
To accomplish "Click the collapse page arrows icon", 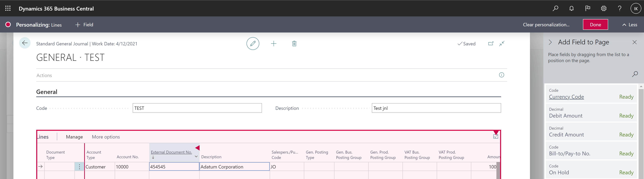I will [502, 43].
